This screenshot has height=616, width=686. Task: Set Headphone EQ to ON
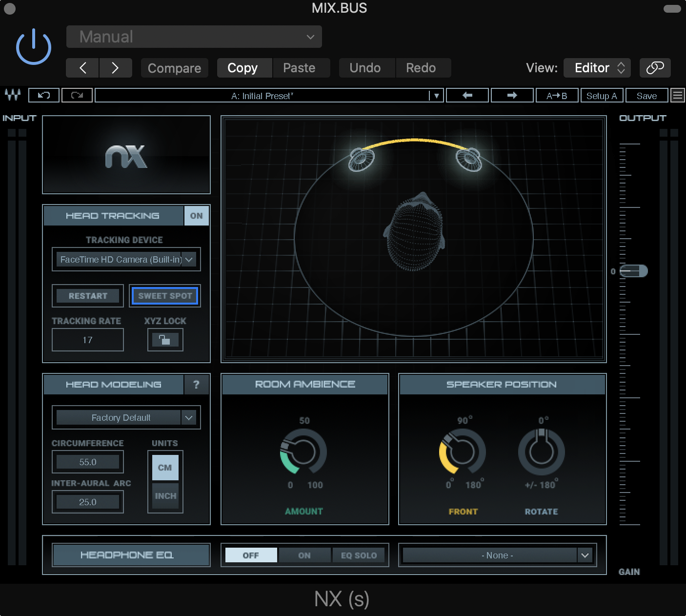coord(304,555)
